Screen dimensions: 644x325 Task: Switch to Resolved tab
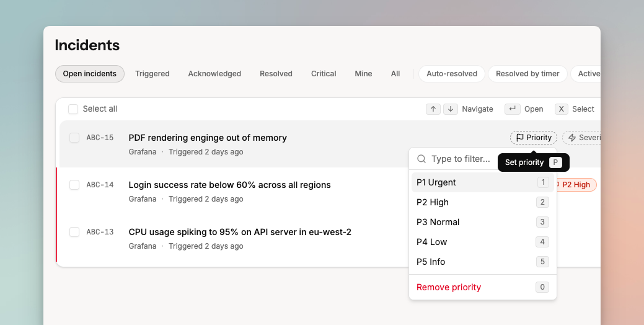[276, 74]
